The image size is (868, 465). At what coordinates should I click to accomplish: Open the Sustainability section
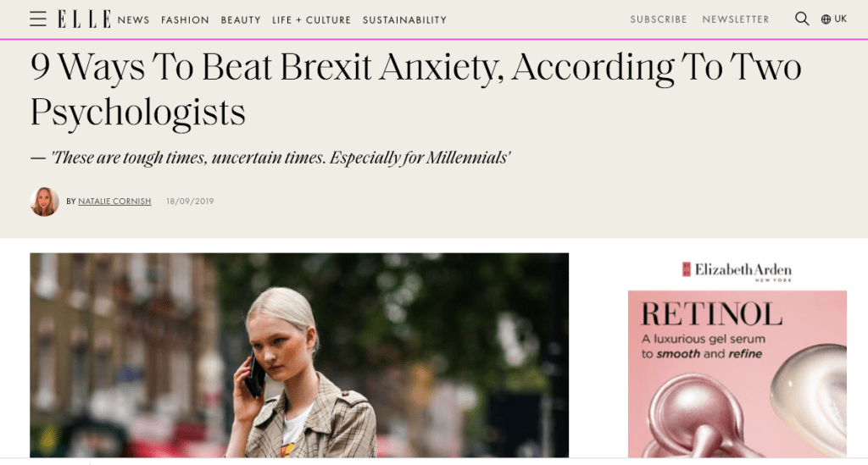(404, 20)
